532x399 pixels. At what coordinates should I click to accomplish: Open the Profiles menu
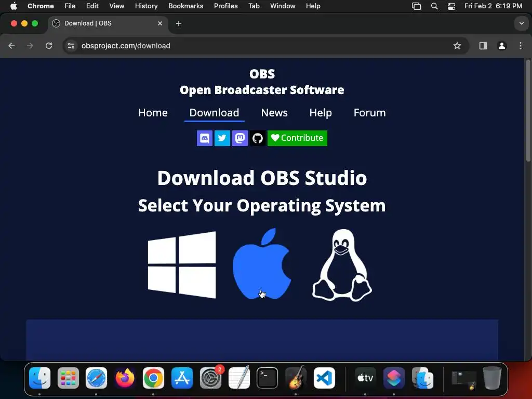tap(225, 6)
